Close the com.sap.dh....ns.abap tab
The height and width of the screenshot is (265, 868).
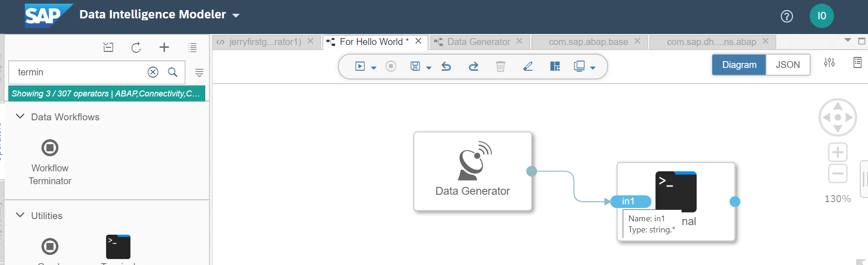click(x=766, y=41)
